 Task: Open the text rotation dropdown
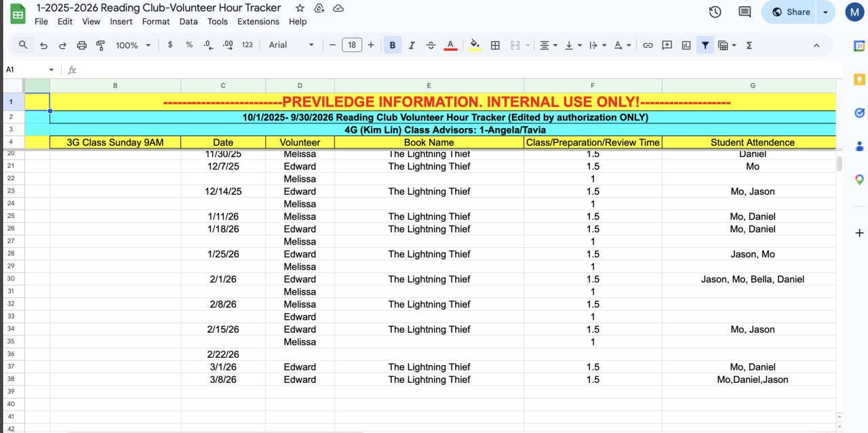click(x=622, y=45)
